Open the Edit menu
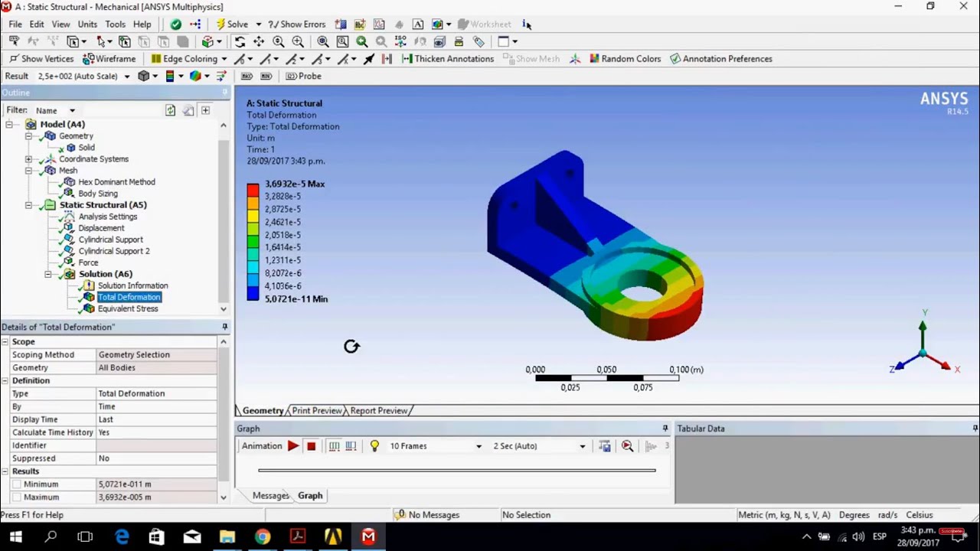 [37, 24]
